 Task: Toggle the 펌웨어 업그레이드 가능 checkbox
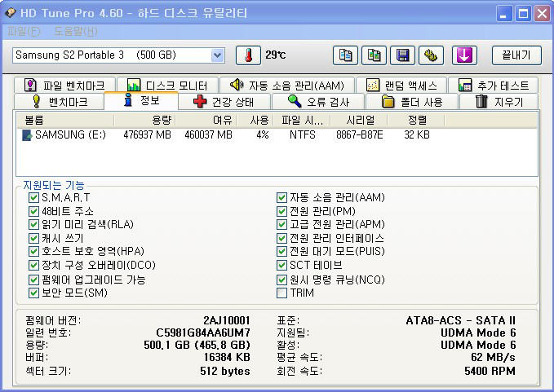(33, 280)
